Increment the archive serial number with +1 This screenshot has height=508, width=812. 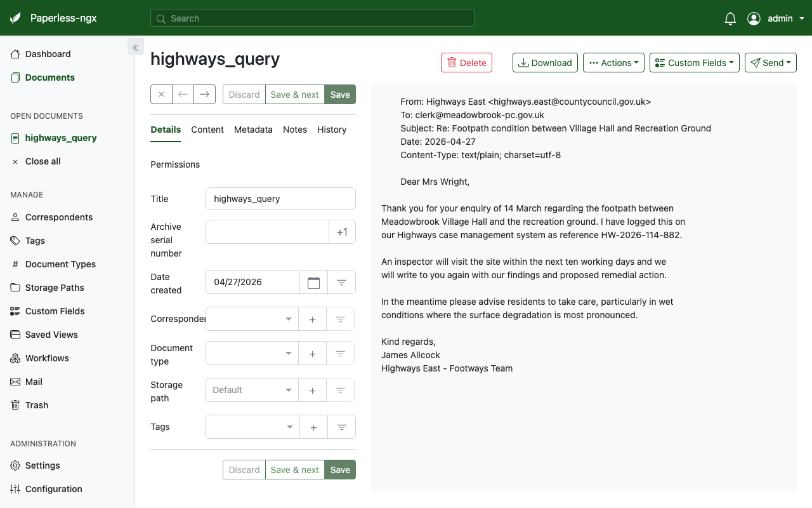pyautogui.click(x=342, y=232)
